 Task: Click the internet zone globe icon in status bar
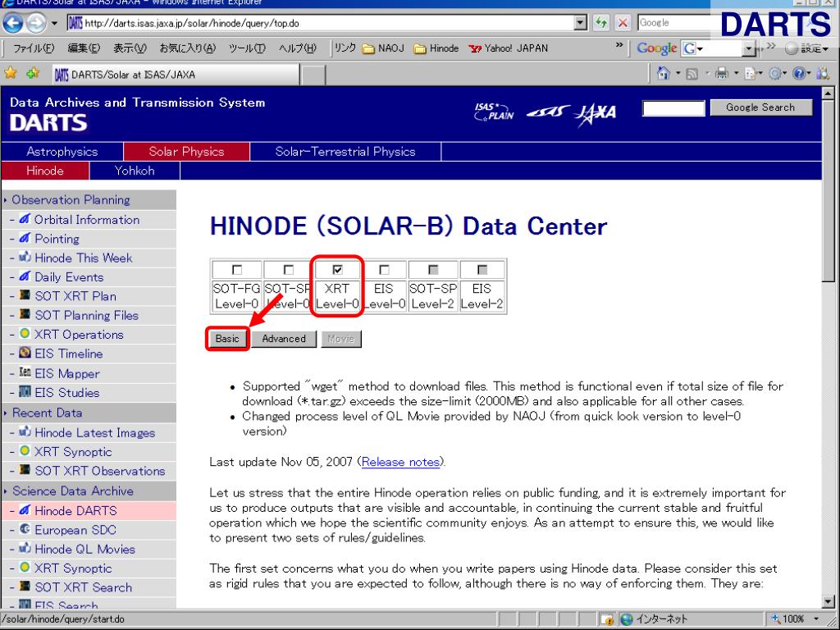[626, 619]
